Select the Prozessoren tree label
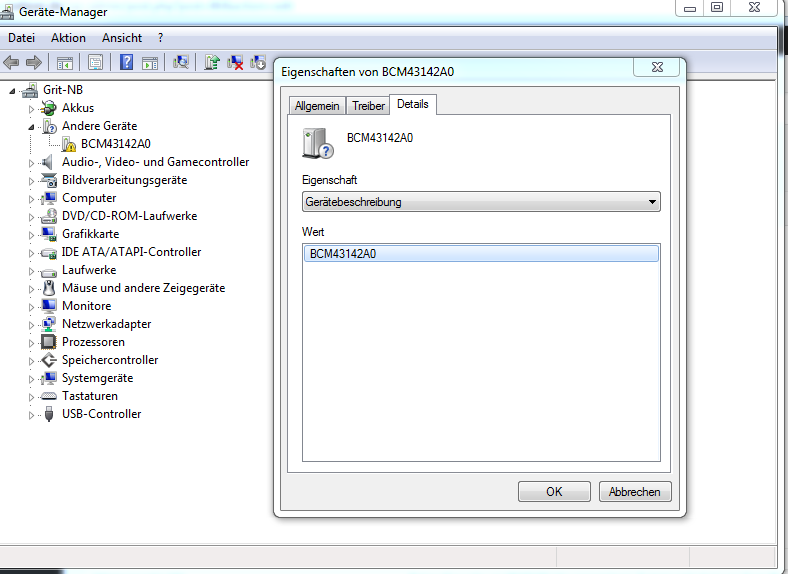Screen dimensions: 788x574 pos(93,342)
